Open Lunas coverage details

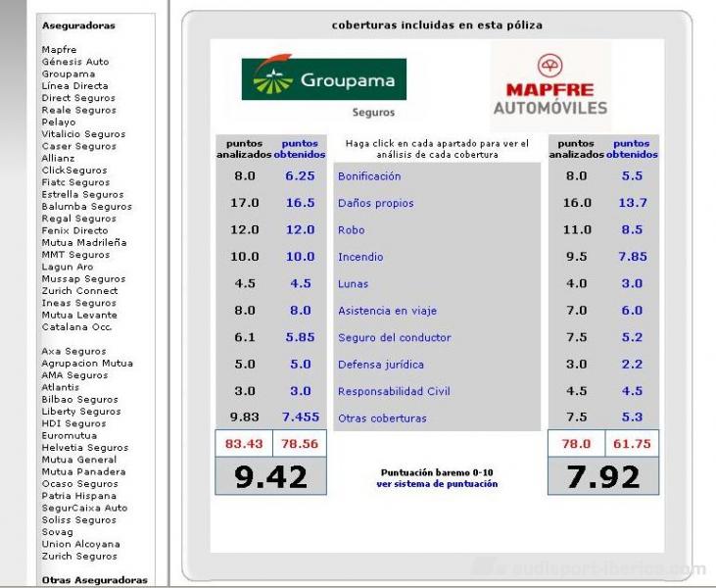[353, 284]
